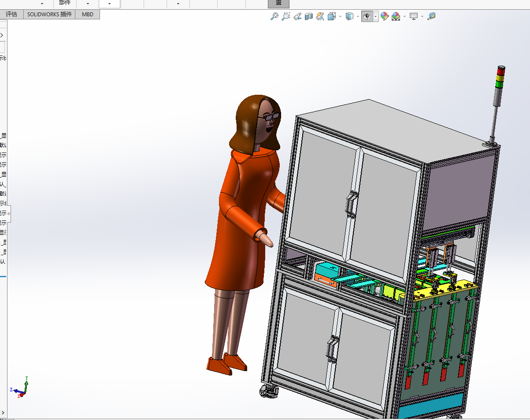This screenshot has width=530, height=420.
Task: Click the tape measure icon in view toolbar
Action: (431, 16)
